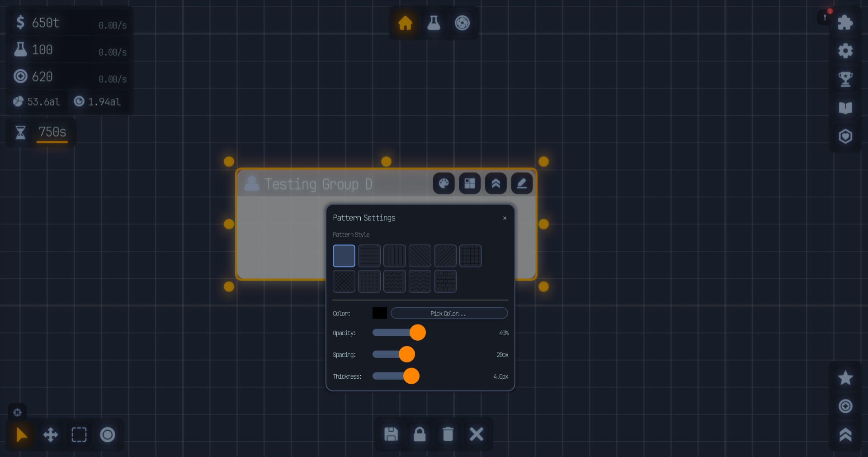This screenshot has height=457, width=868.
Task: View achievements via the trophy icon
Action: (846, 79)
